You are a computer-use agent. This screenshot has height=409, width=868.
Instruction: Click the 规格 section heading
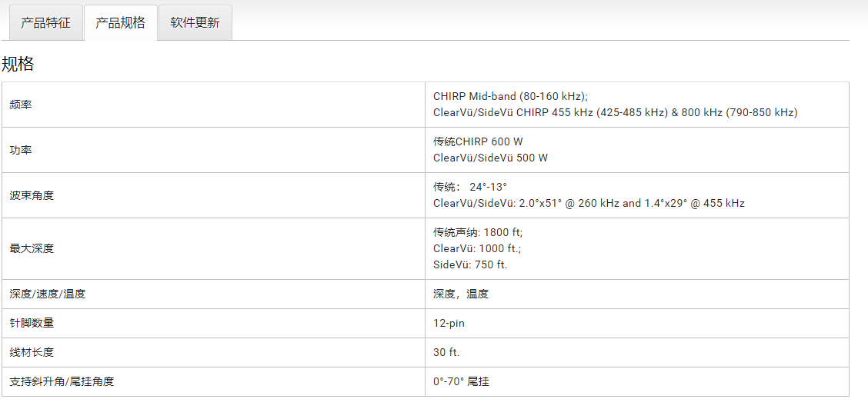pyautogui.click(x=18, y=64)
